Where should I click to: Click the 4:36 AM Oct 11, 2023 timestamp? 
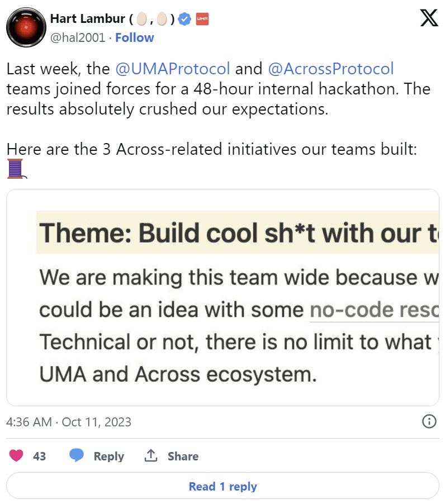pos(69,422)
